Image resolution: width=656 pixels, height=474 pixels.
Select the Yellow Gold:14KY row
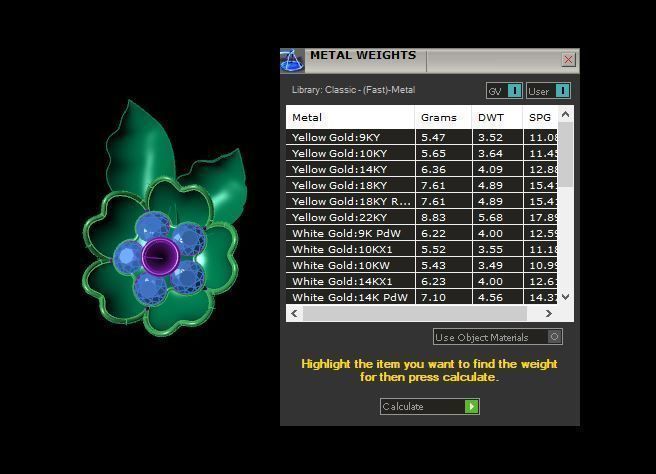pyautogui.click(x=422, y=169)
